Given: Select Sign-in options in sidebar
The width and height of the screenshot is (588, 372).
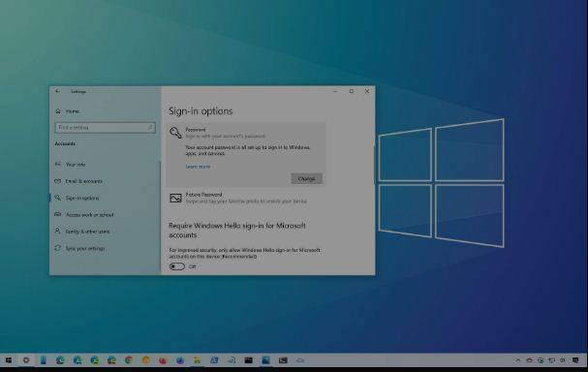Looking at the screenshot, I should [77, 198].
